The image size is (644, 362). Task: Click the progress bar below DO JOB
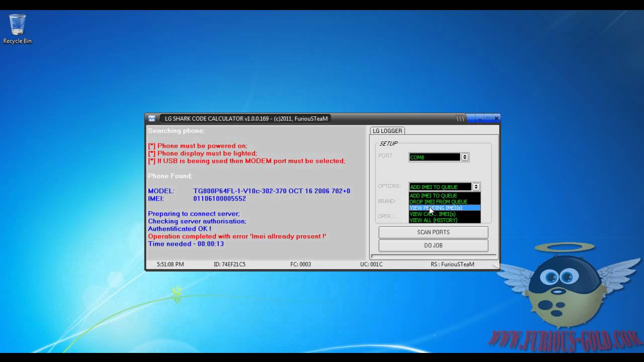coord(434,256)
